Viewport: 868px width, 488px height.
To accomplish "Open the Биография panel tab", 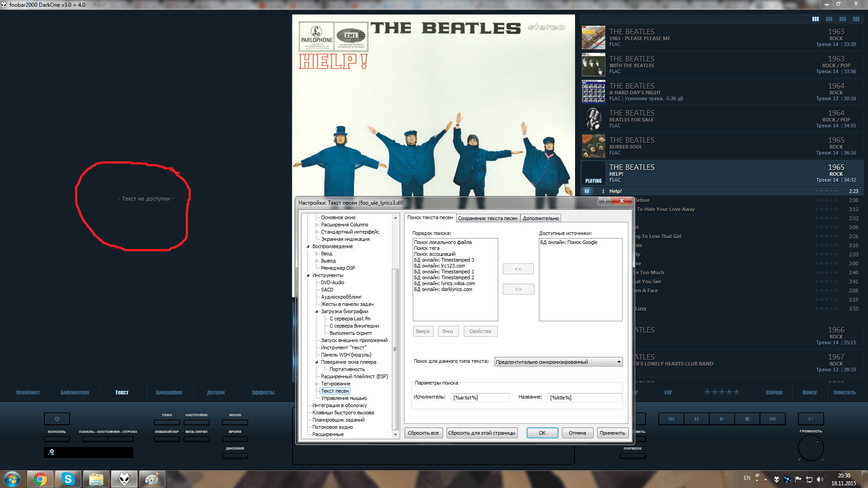I will click(169, 392).
